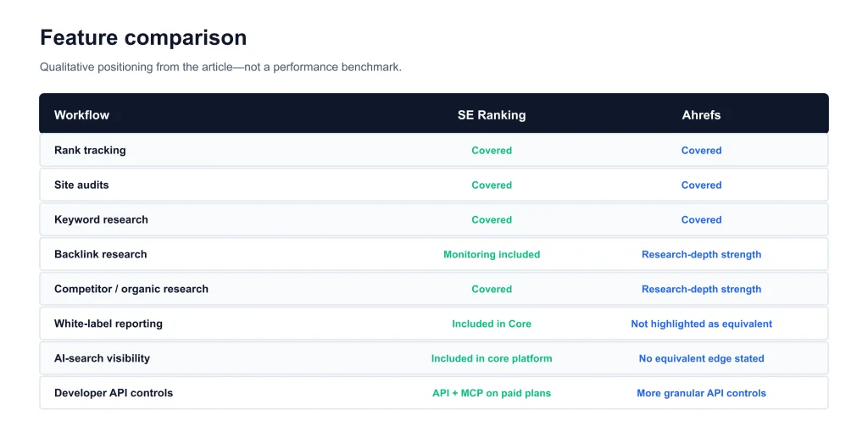This screenshot has width=868, height=426.
Task: Click the Not highlighted as equivalent cell
Action: (x=701, y=324)
